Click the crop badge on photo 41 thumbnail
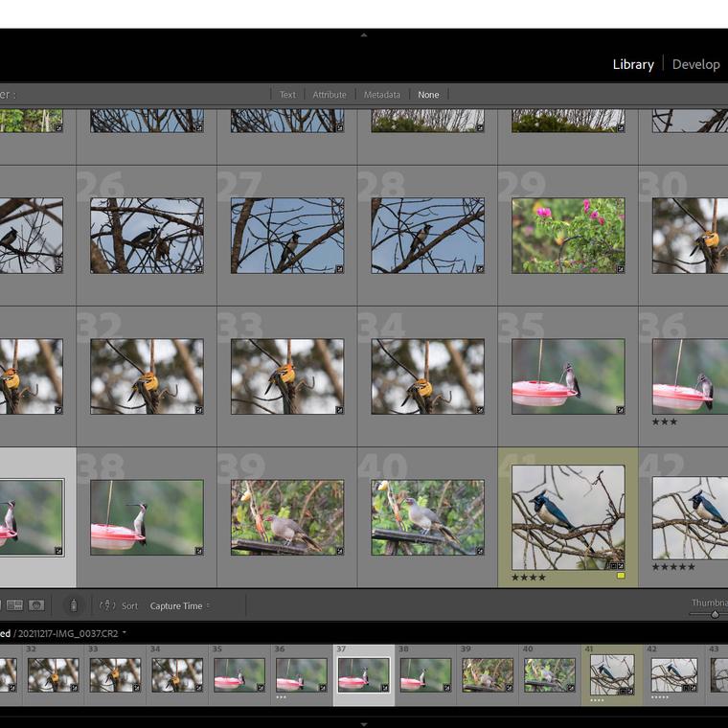 [611, 566]
